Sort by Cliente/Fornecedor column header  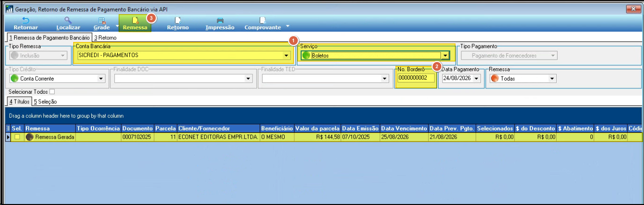[x=218, y=128]
